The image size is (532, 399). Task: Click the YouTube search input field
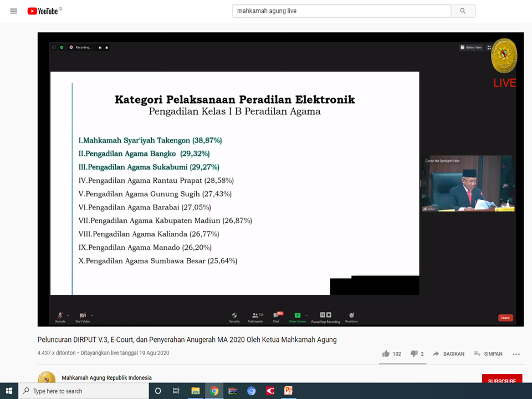(x=341, y=11)
